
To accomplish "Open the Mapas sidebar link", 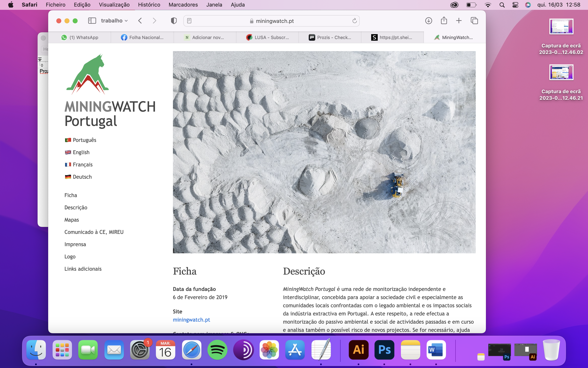I will click(x=72, y=220).
